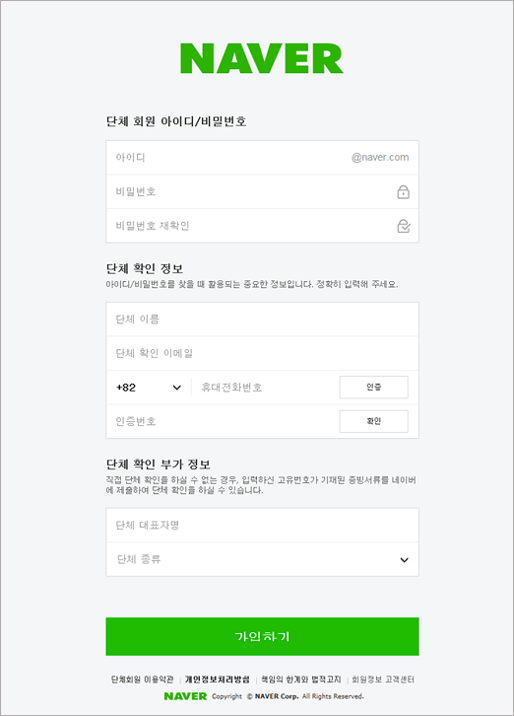Click chevron arrow in 단체 종류 field

(x=404, y=560)
